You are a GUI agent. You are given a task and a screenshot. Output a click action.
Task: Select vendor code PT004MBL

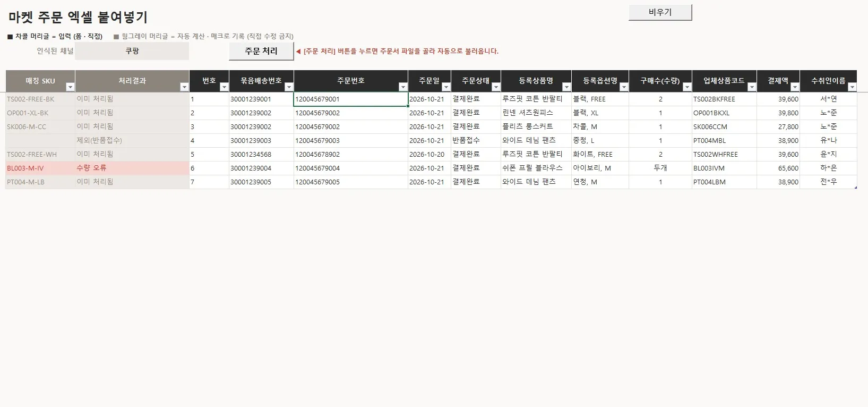725,141
